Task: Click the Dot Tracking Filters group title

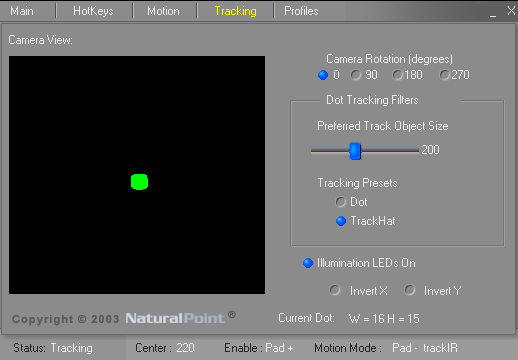Action: [x=372, y=100]
